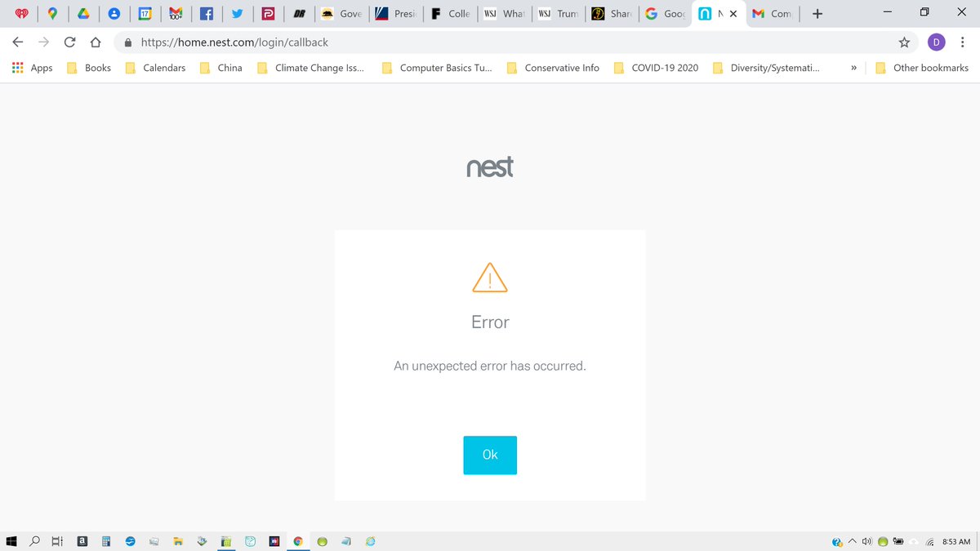Open the Conservative Info bookmark folder
This screenshot has height=551, width=980.
click(x=553, y=68)
